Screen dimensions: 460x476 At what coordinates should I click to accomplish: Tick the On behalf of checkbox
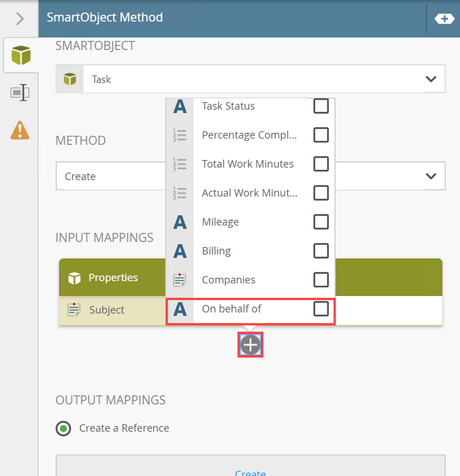[321, 309]
